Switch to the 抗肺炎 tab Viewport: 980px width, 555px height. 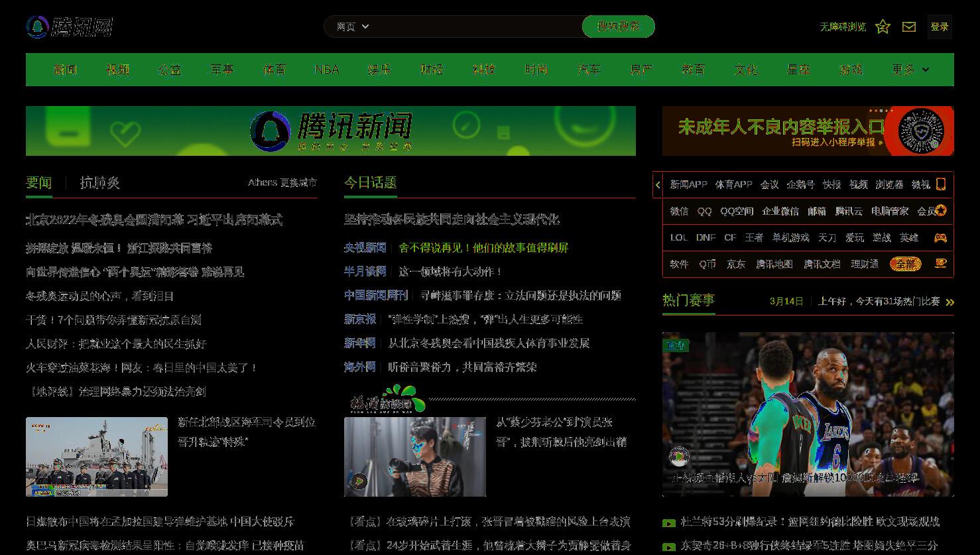99,183
